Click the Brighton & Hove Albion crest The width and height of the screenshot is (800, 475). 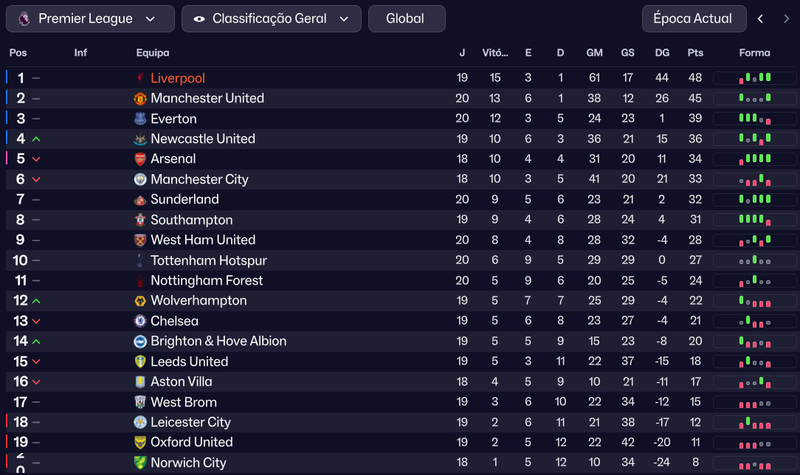[140, 341]
